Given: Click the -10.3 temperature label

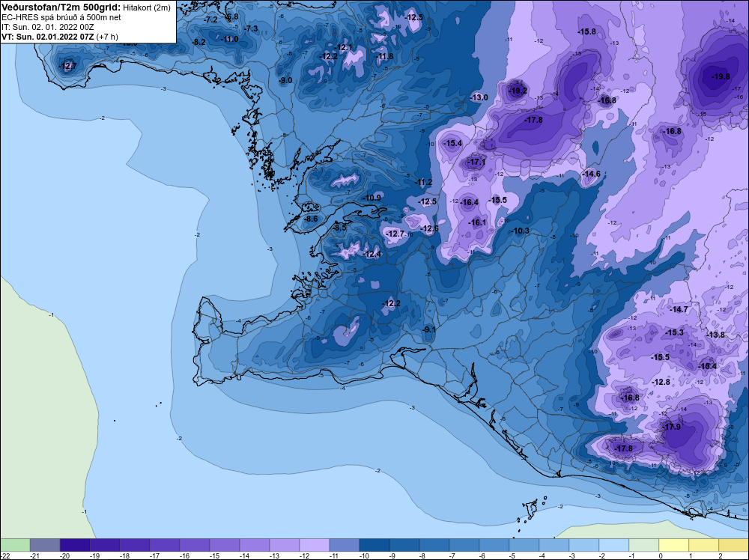Looking at the screenshot, I should coord(519,231).
